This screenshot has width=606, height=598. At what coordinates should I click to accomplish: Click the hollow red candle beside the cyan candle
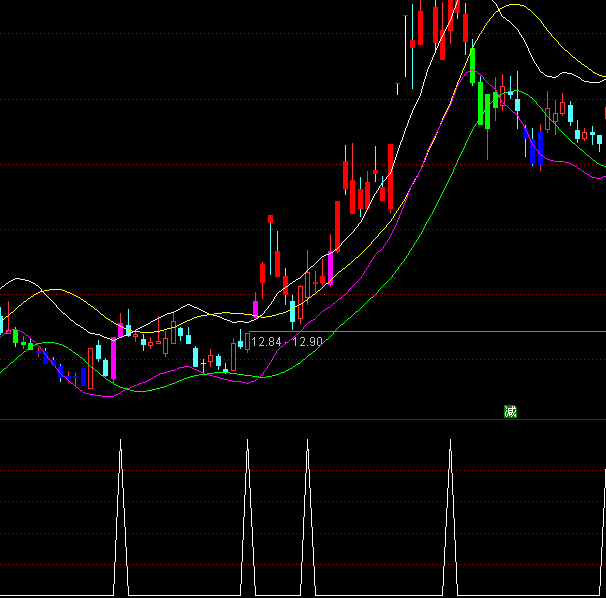(90, 367)
